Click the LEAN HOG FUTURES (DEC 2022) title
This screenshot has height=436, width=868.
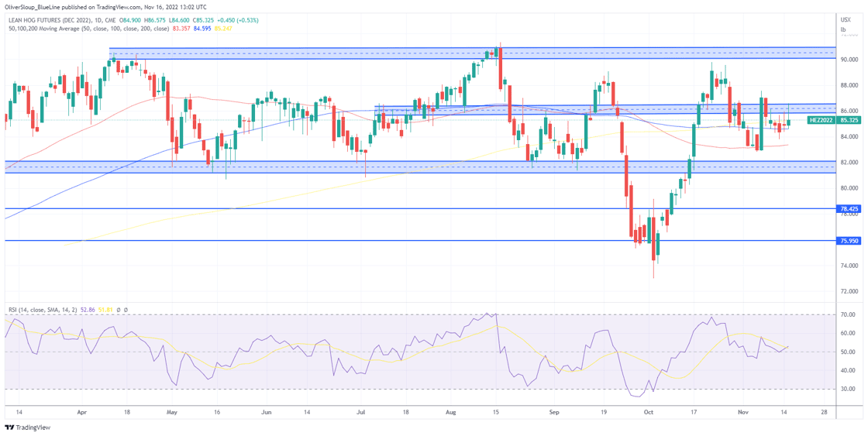click(x=50, y=20)
